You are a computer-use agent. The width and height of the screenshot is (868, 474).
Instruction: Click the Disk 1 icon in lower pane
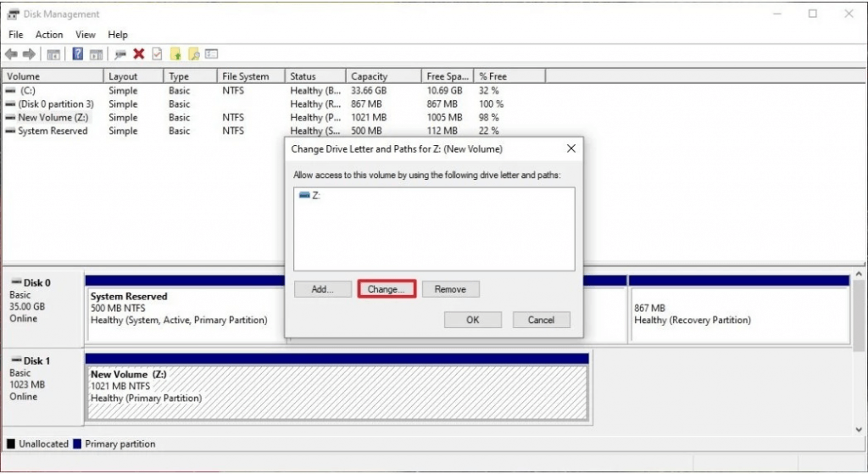(16, 360)
